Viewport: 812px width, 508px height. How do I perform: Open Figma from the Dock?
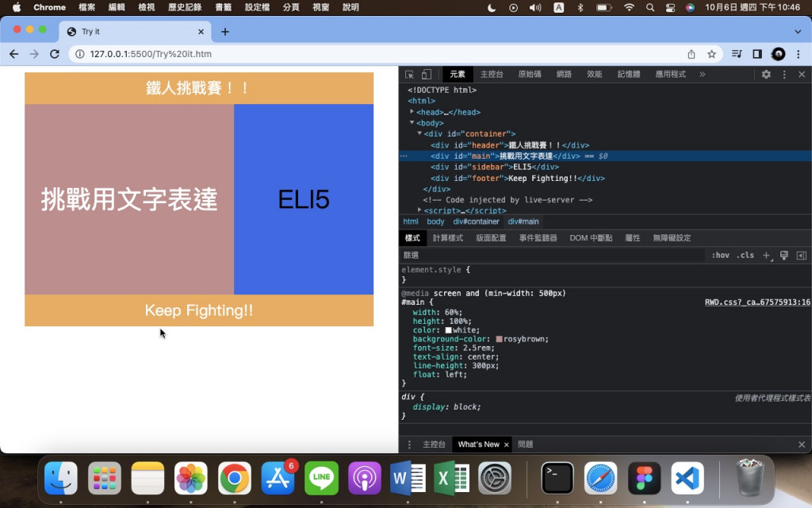[x=644, y=478]
